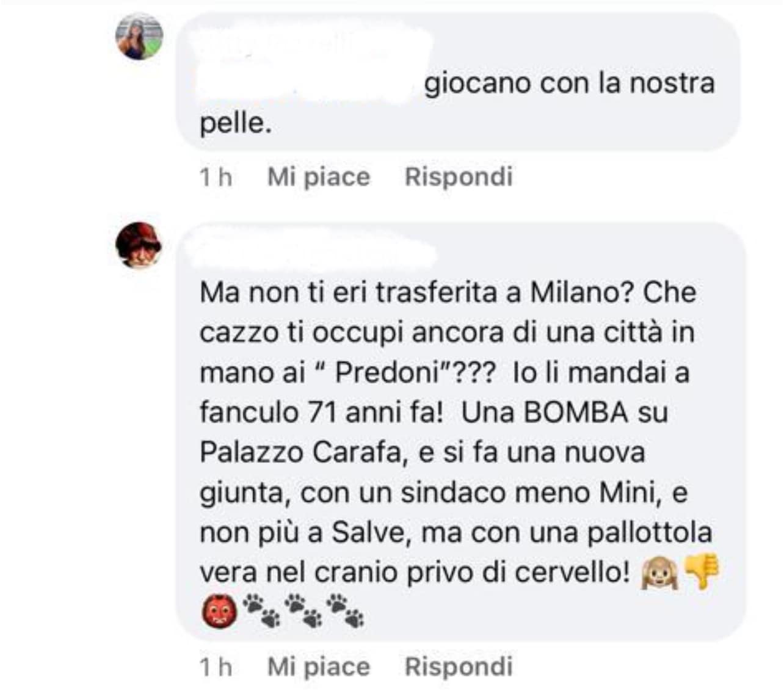Reply to the "giocano con la nostra pelle" comment
The height and width of the screenshot is (694, 784).
[x=459, y=177]
